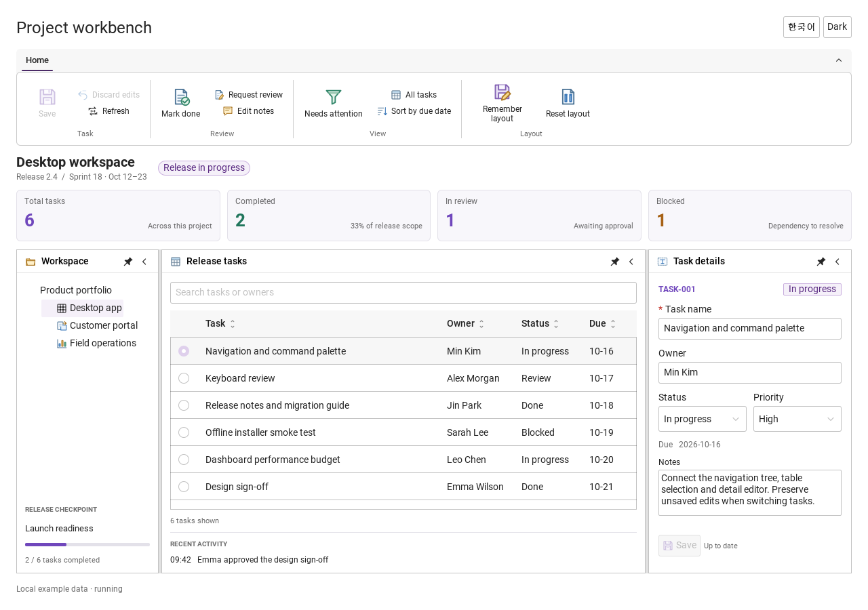Pin the Task details panel
Screen dimensions: 868x610
821,262
